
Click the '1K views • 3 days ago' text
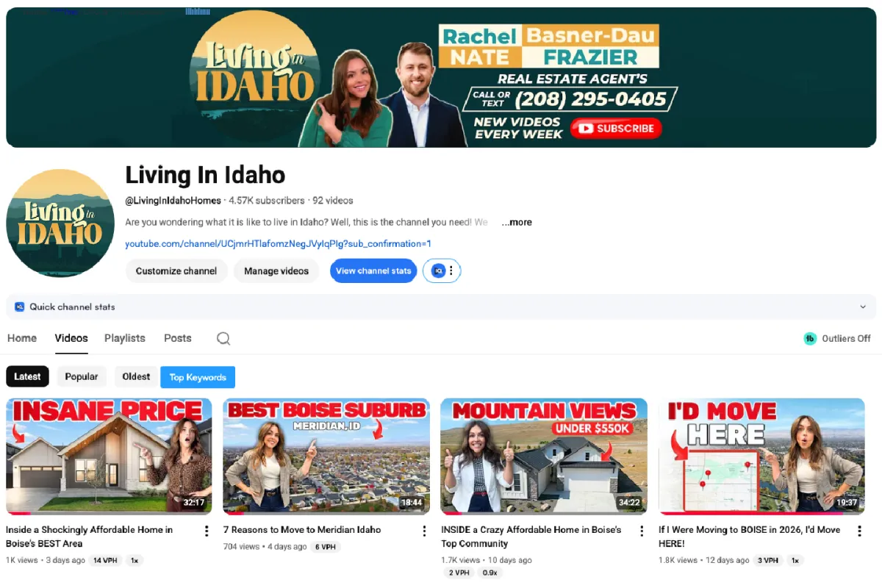pos(45,560)
